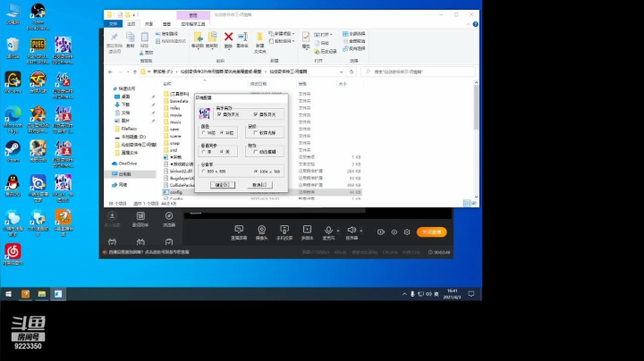Click the Paste clipboard icon in ribbon

point(145,37)
